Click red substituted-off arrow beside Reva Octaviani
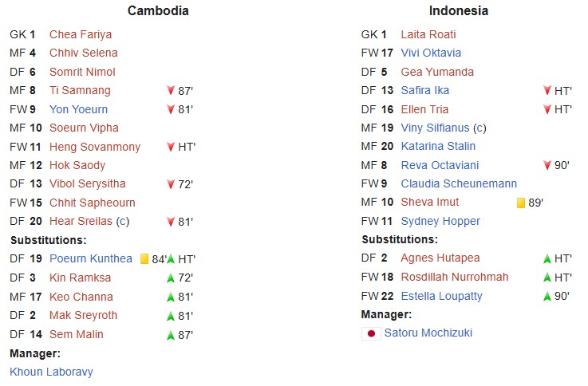 (x=547, y=165)
